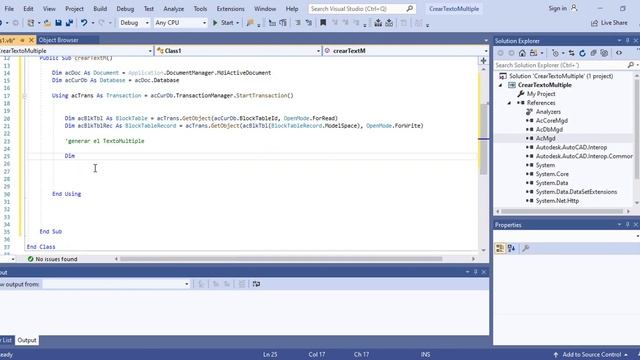Click the Bookmark toggle icon in toolbar
The image size is (640, 360).
pyautogui.click(x=323, y=23)
